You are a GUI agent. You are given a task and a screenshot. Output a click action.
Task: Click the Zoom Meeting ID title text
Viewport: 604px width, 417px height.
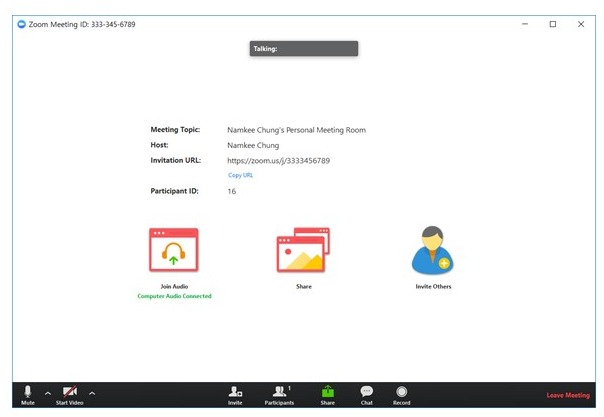pyautogui.click(x=82, y=24)
